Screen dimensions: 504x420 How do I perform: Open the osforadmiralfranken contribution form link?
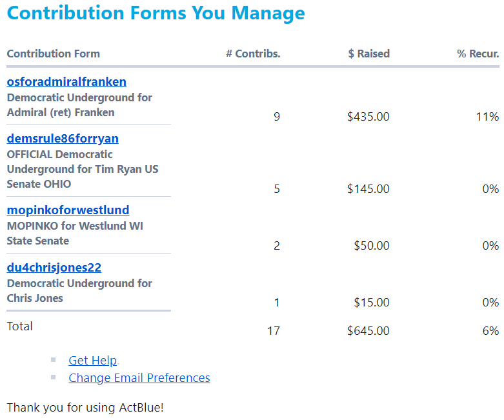pyautogui.click(x=66, y=82)
